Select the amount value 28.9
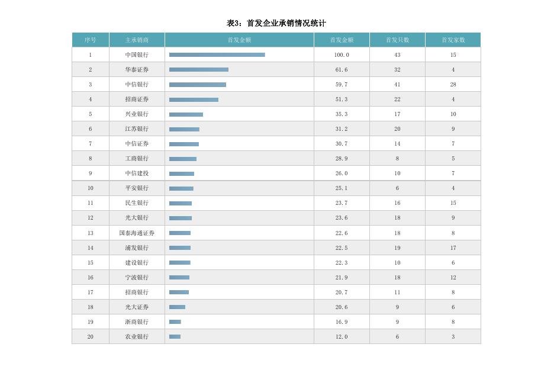554x392 pixels. point(342,159)
